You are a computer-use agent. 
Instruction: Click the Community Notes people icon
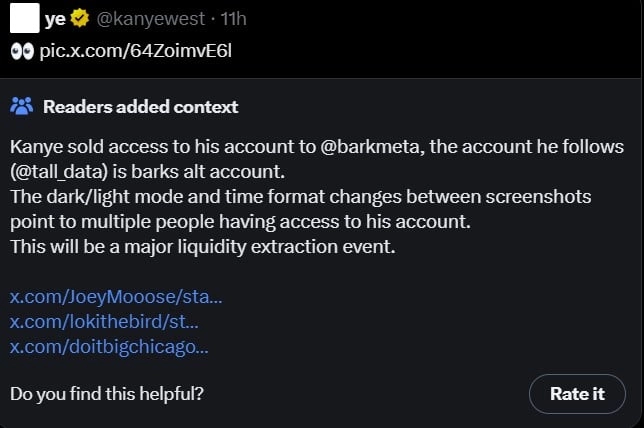(x=21, y=106)
